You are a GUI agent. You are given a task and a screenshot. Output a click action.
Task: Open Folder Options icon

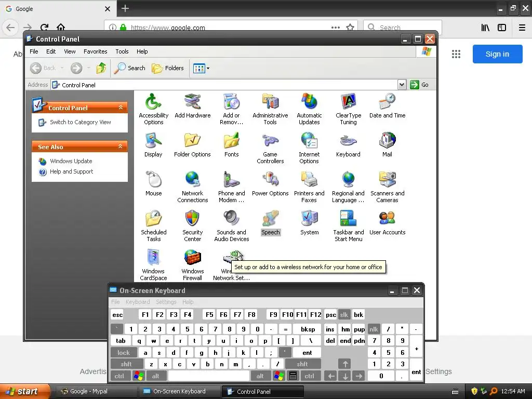(192, 144)
